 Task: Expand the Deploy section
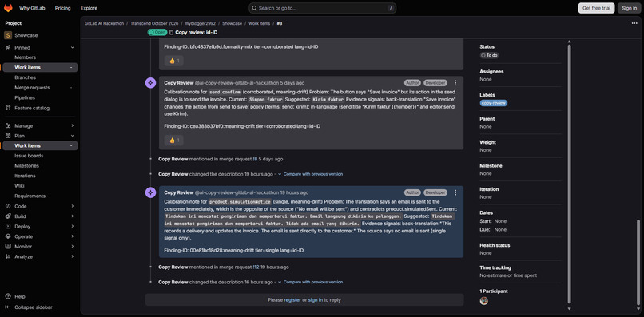pos(72,226)
